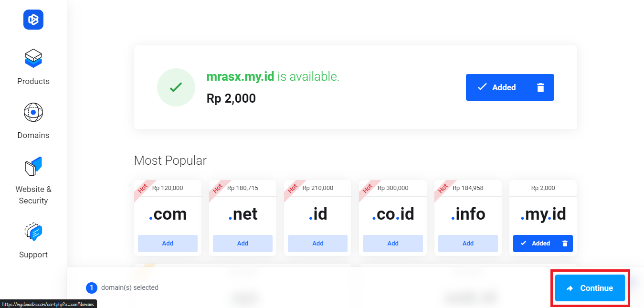
Task: Click the Domains menu label
Action: point(33,135)
